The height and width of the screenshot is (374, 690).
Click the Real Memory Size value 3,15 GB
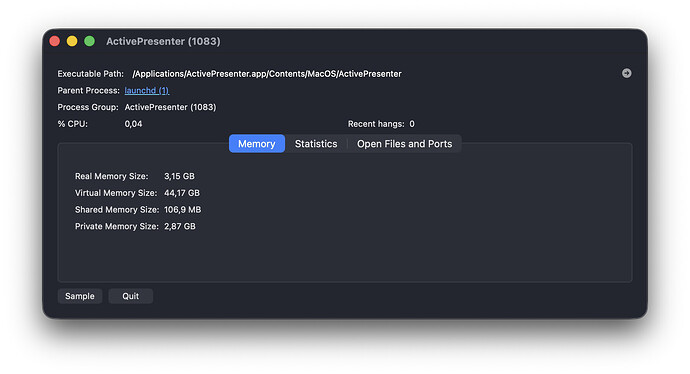pos(179,176)
